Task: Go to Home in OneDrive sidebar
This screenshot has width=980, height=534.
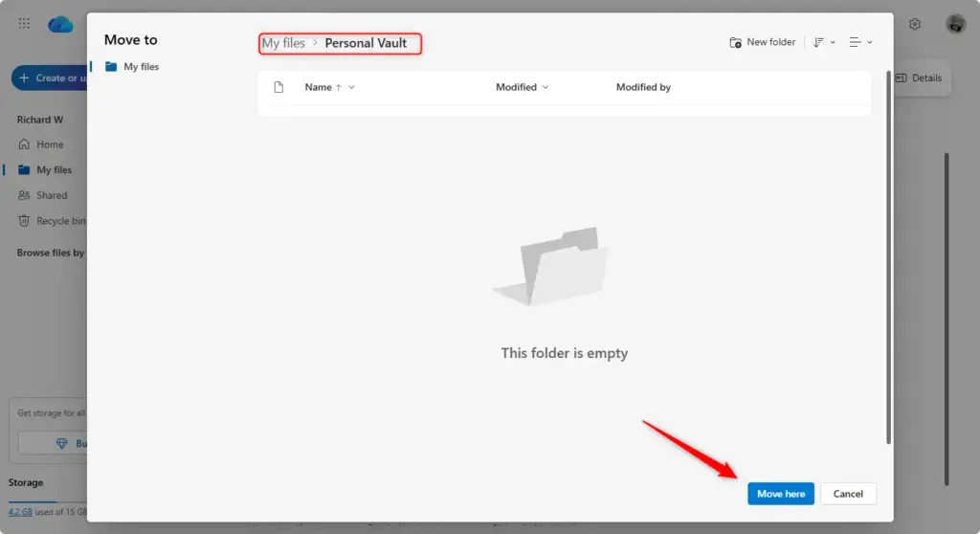Action: pos(50,145)
